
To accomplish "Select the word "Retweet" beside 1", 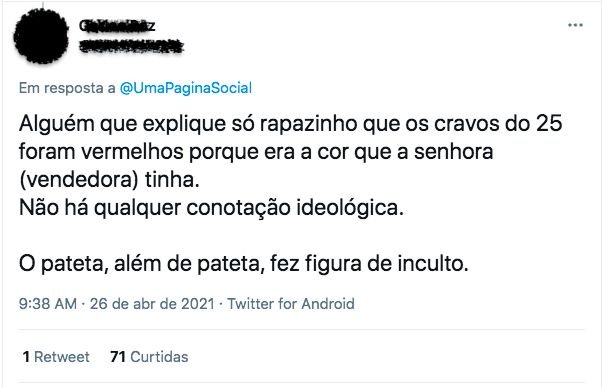I will pos(62,357).
